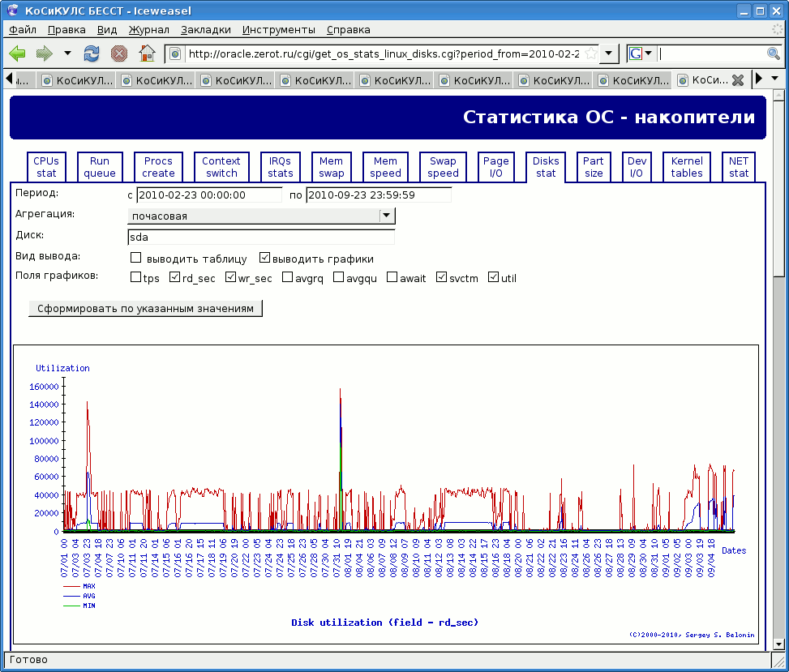Expand the address bar URL history dropdown
Viewport: 789px width, 672px height.
609,54
